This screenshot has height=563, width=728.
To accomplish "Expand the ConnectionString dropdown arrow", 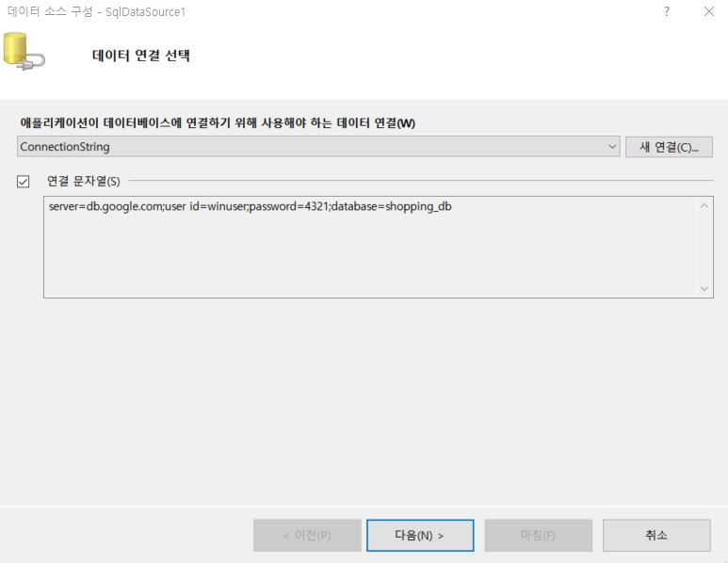I will coord(612,147).
